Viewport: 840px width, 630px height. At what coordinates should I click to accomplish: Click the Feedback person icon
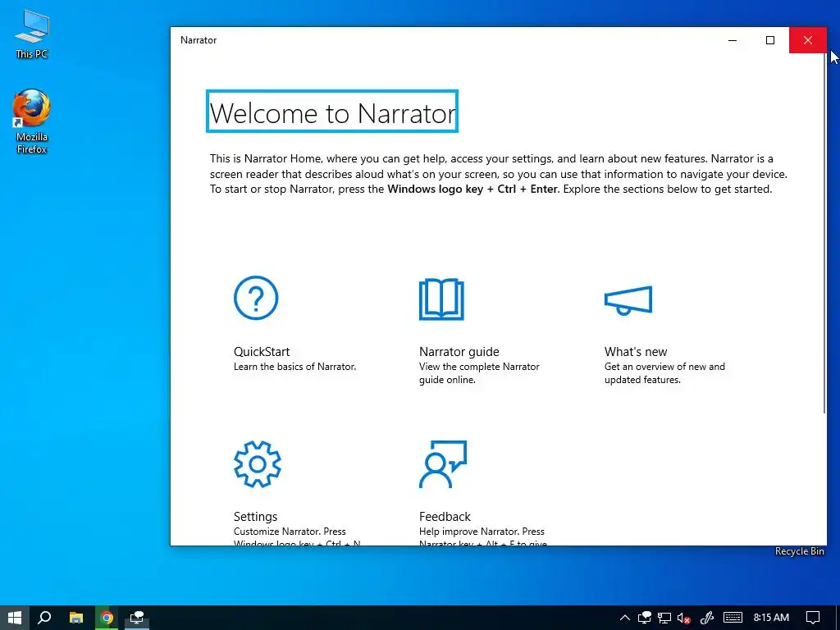442,464
